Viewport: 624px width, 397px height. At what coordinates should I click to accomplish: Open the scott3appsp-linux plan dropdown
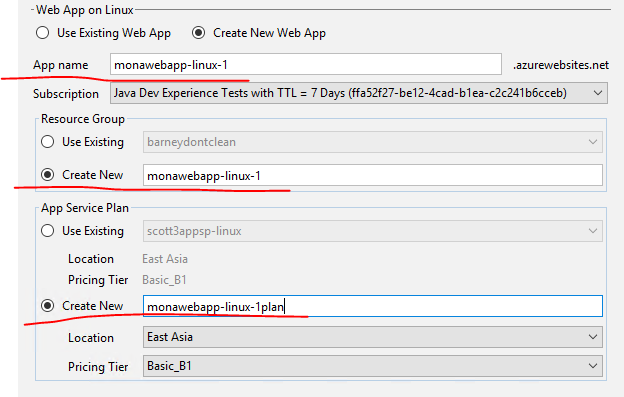pyautogui.click(x=373, y=231)
